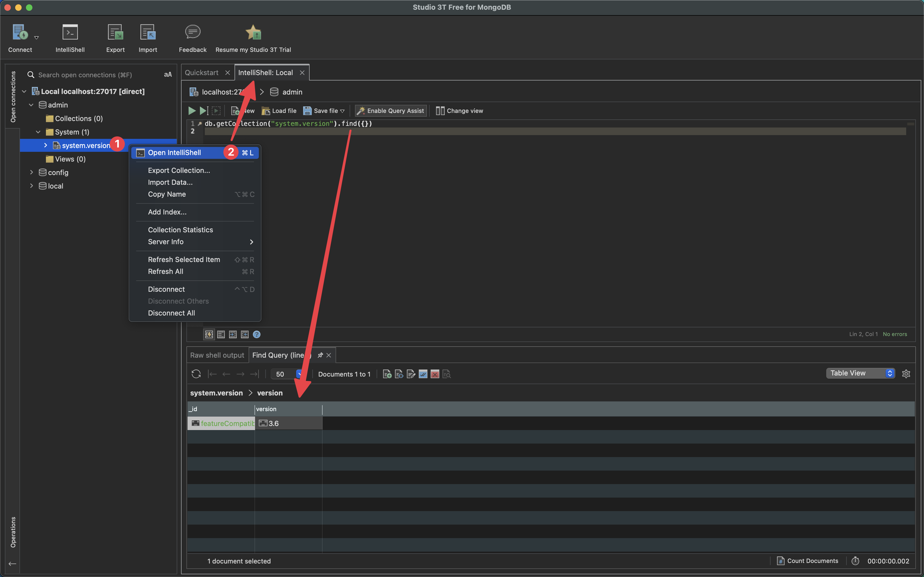Screen dimensions: 924x577
Task: Open Collection Statistics from menu
Action: [195, 230]
